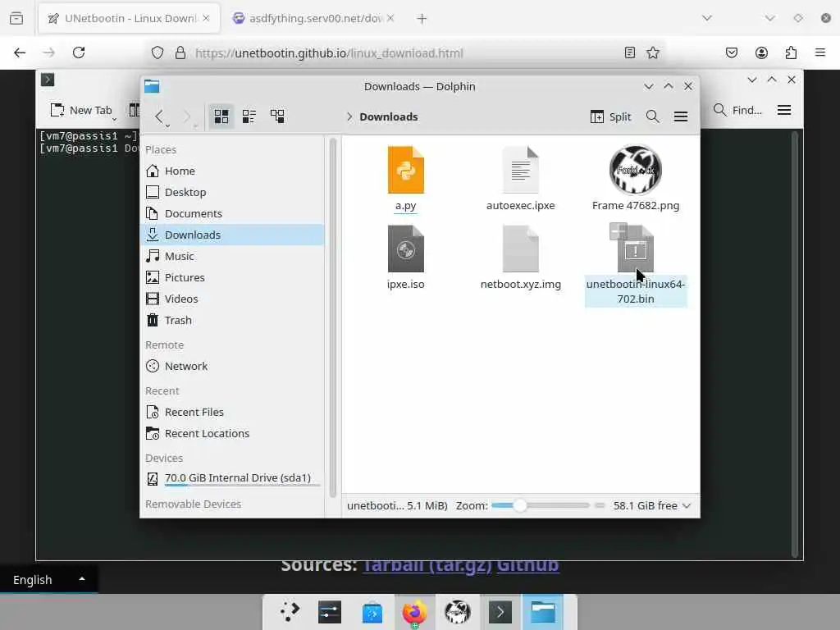840x630 pixels.
Task: Select the ipxe.iso disc image icon
Action: pos(405,249)
